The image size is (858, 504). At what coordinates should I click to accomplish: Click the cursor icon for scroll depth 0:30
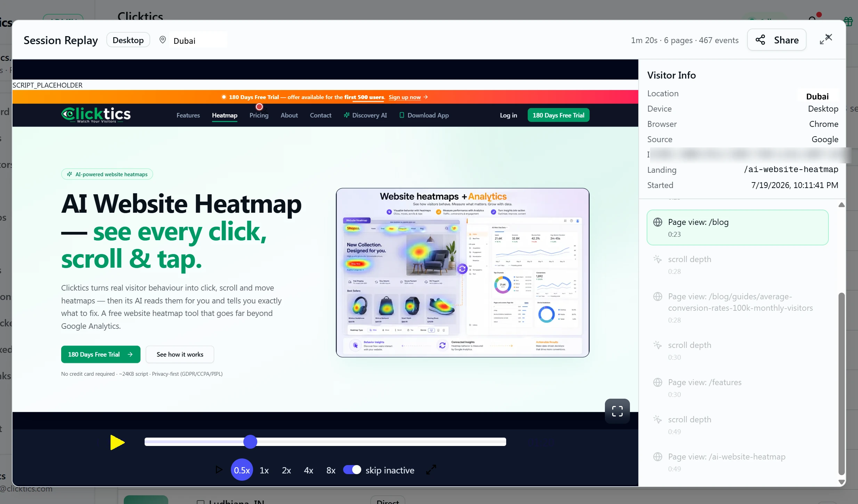(657, 345)
